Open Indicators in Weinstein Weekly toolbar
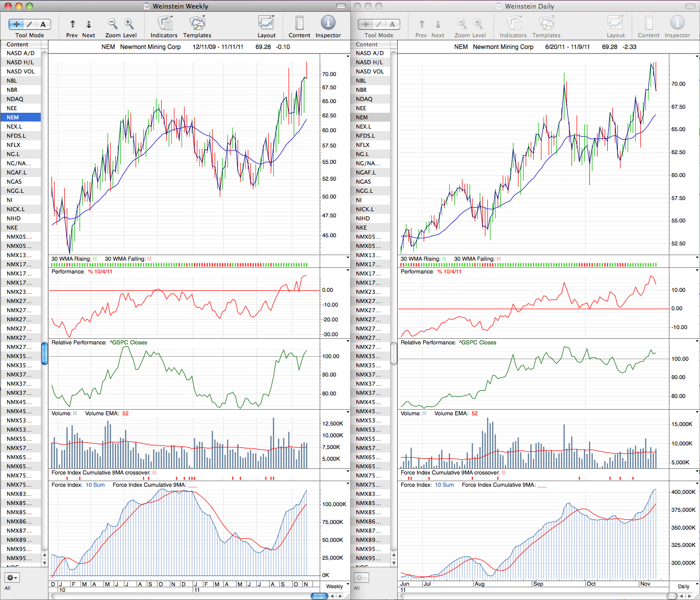Viewport: 700px width, 600px height. pos(165,23)
